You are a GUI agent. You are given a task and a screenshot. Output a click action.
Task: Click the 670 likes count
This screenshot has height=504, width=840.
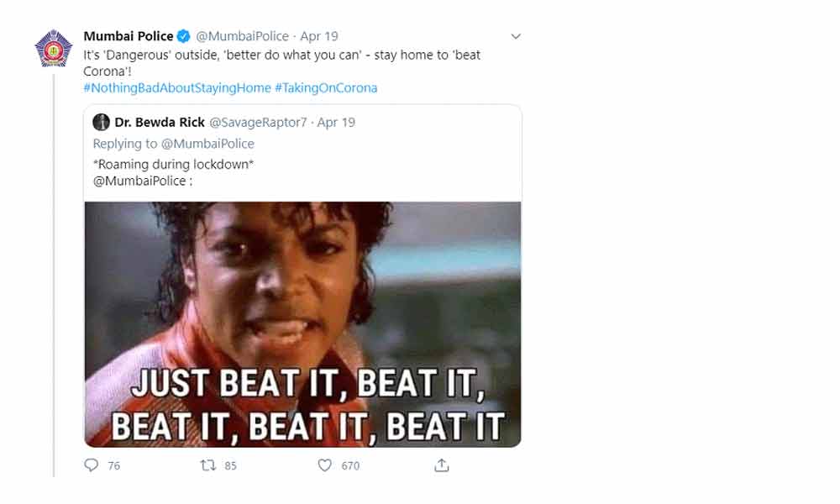pyautogui.click(x=350, y=466)
